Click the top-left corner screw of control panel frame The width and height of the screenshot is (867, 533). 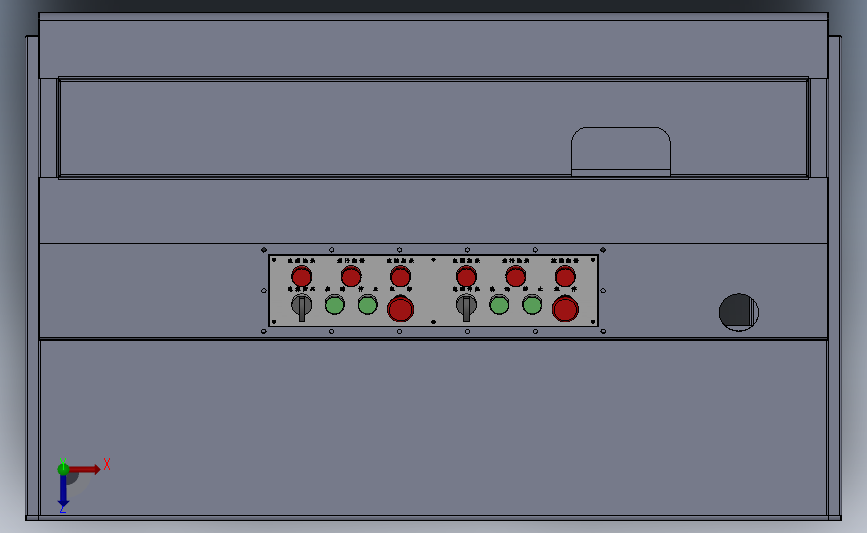click(264, 250)
